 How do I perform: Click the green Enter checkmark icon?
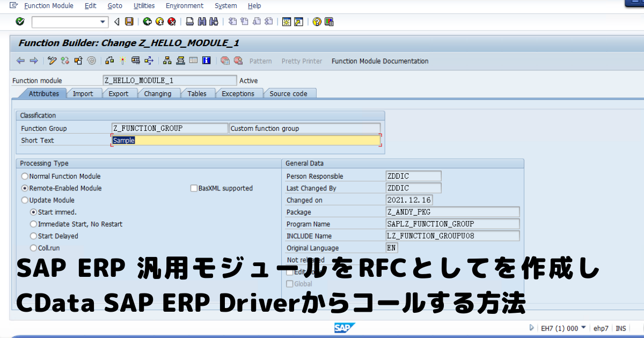click(19, 22)
